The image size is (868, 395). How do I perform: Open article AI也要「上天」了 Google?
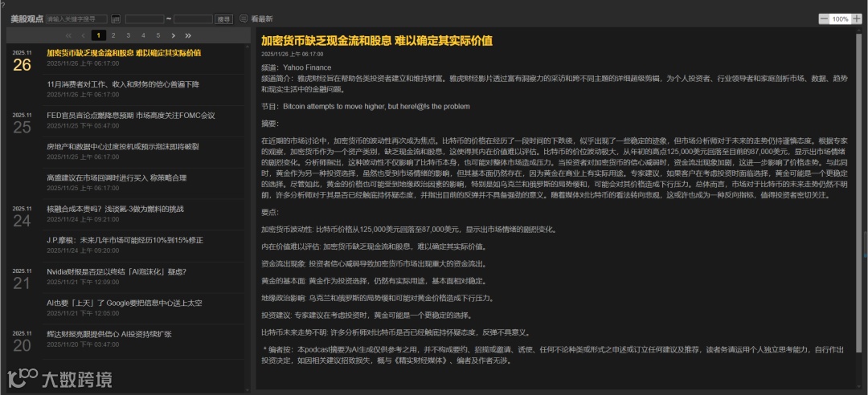pyautogui.click(x=125, y=303)
